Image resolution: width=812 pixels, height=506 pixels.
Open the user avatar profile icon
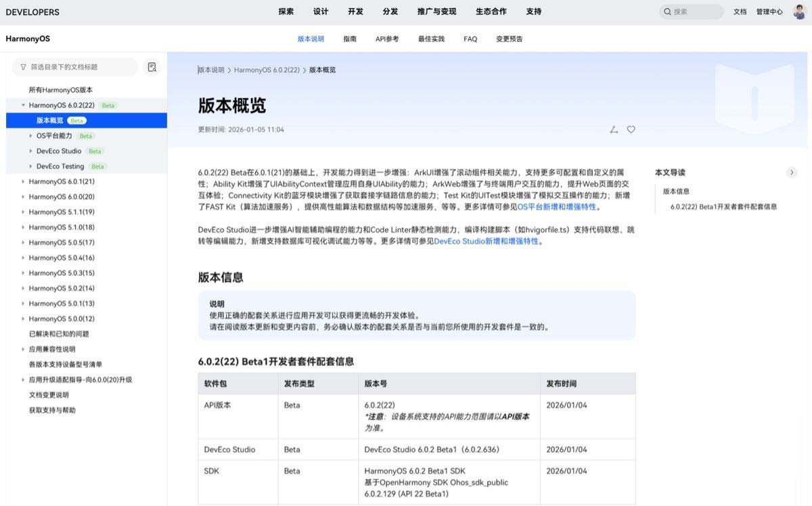point(799,11)
